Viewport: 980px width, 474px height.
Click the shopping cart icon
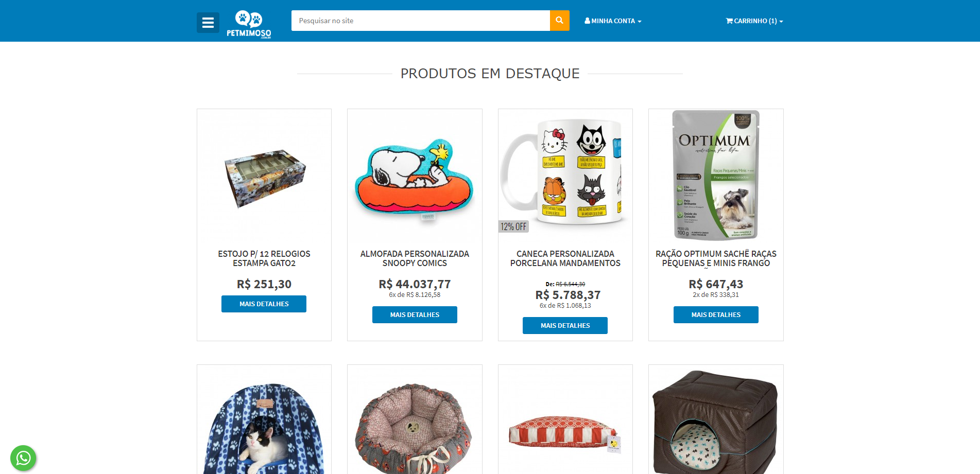coord(729,21)
